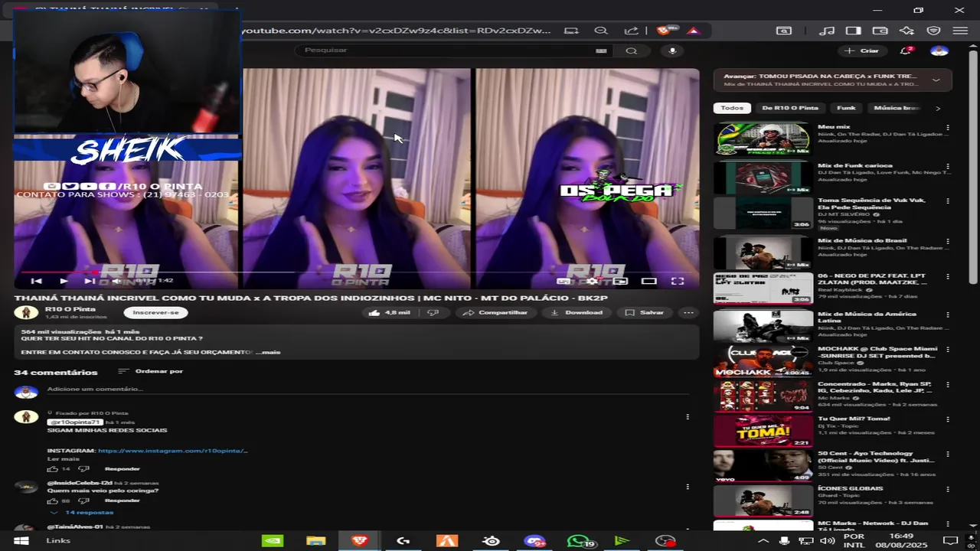This screenshot has width=980, height=551.
Task: Open the Instagram link in pinned comment
Action: [172, 451]
